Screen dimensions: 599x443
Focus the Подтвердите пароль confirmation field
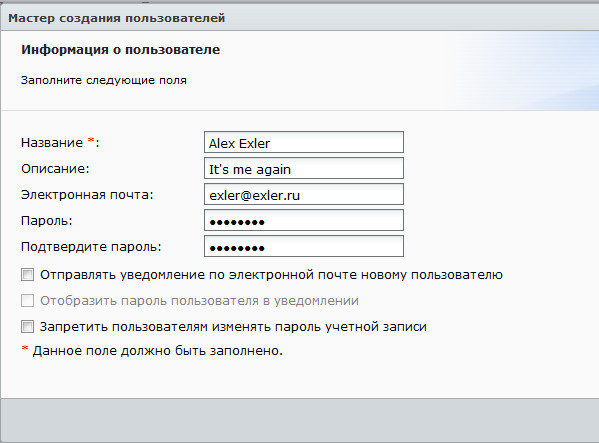point(304,246)
